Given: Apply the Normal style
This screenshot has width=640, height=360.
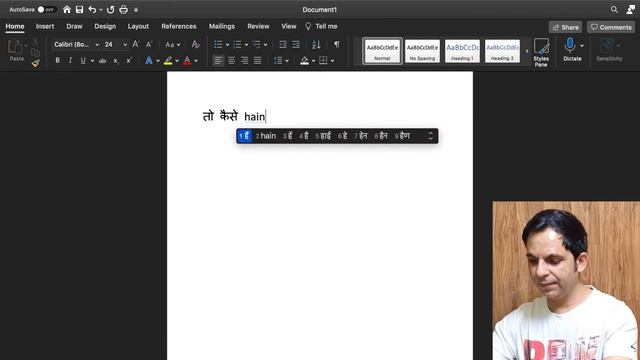Looking at the screenshot, I should pyautogui.click(x=382, y=51).
